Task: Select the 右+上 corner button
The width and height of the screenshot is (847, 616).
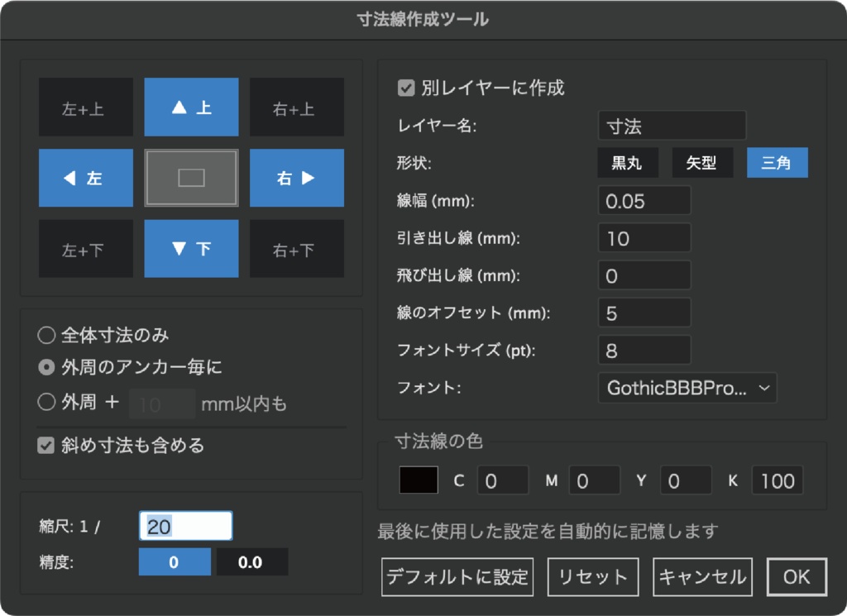Action: (297, 107)
